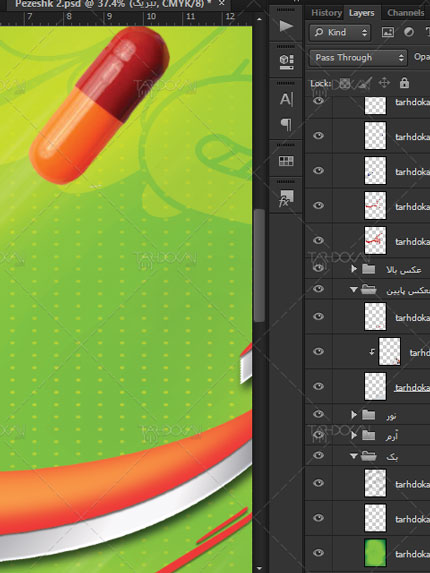Toggle visibility of the نور group
430x573 pixels.
pos(319,414)
